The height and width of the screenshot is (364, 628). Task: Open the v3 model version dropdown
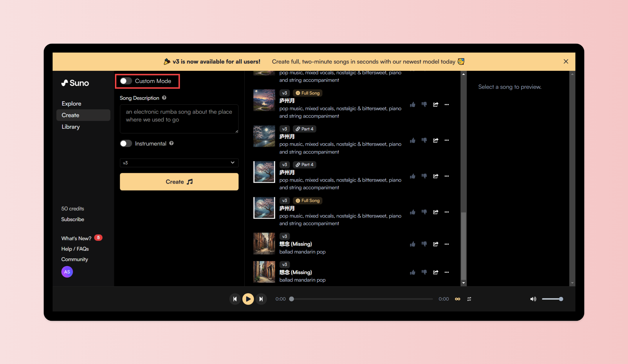point(179,163)
